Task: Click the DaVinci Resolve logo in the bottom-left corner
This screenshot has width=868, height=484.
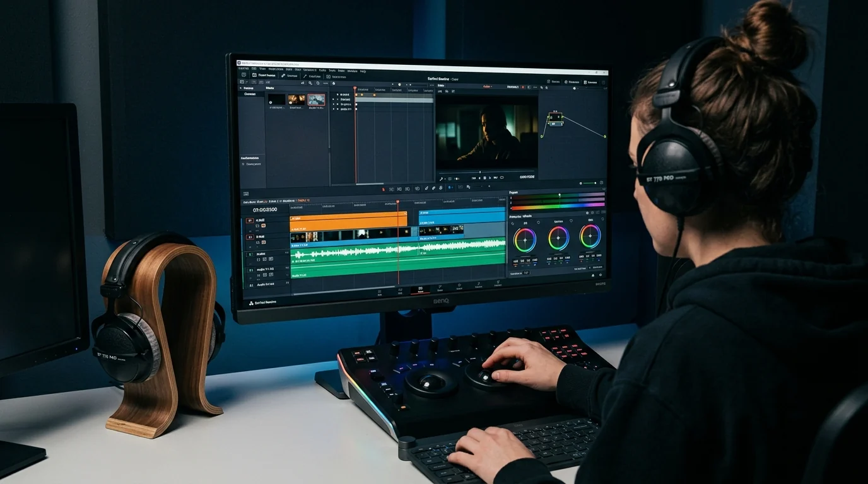Action: click(x=251, y=302)
